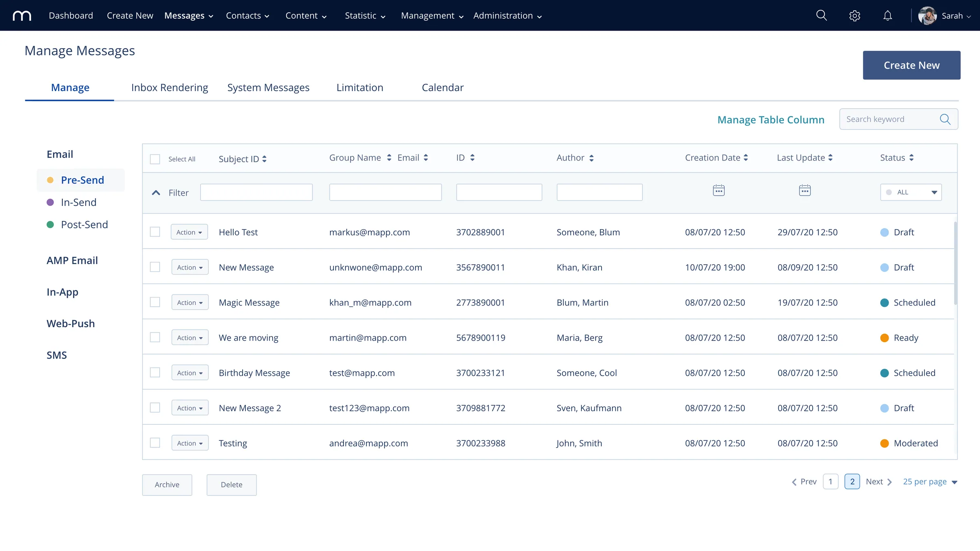Image resolution: width=980 pixels, height=551 pixels.
Task: Open Action dropdown for Testing row
Action: click(190, 443)
